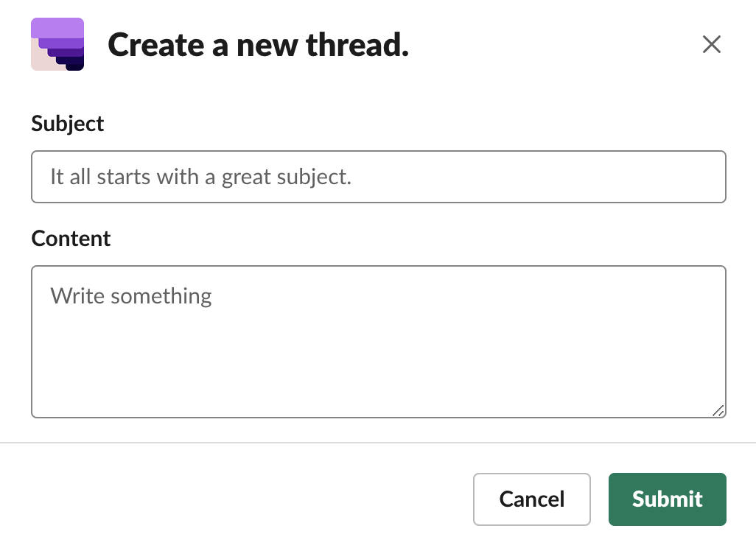The width and height of the screenshot is (756, 548).
Task: Select the thread app logo beside the title
Action: tap(57, 44)
